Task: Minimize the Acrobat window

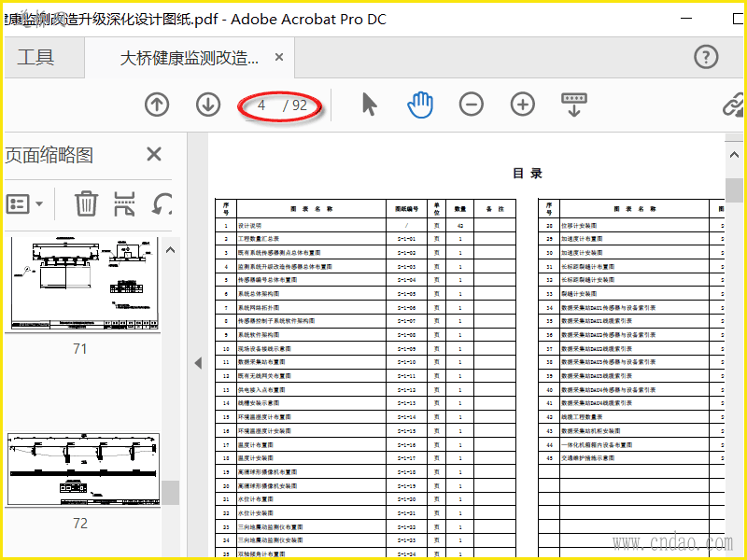Action: pos(686,18)
